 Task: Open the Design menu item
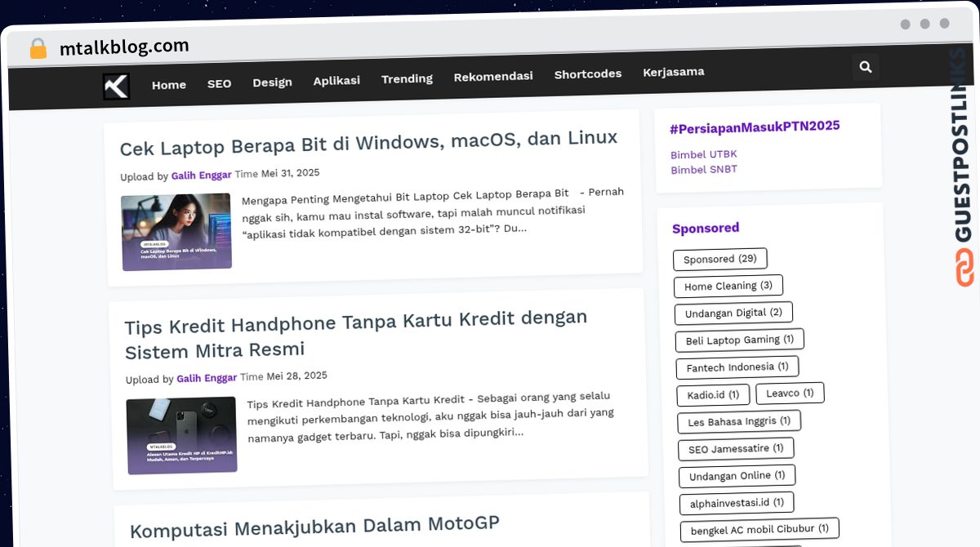coord(272,82)
